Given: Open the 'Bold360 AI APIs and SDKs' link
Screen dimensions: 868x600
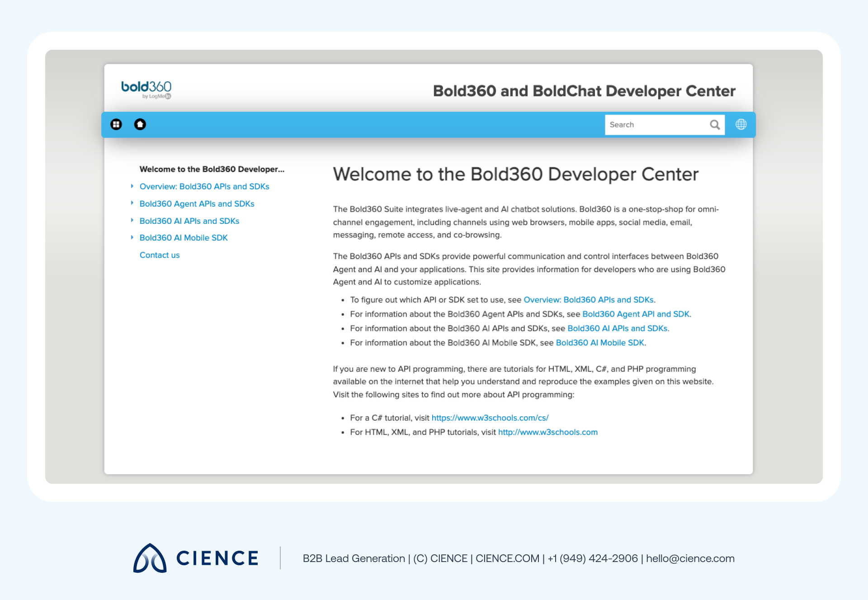Looking at the screenshot, I should [x=618, y=328].
